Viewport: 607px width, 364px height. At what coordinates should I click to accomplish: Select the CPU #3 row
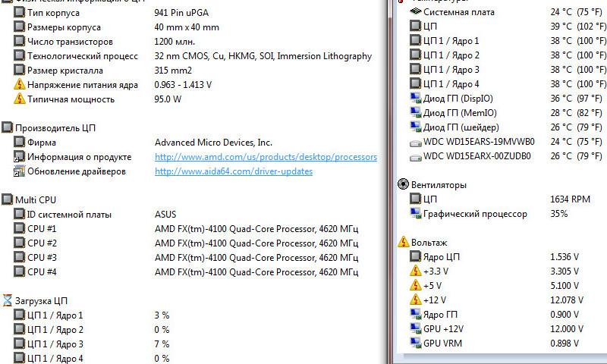[42, 257]
